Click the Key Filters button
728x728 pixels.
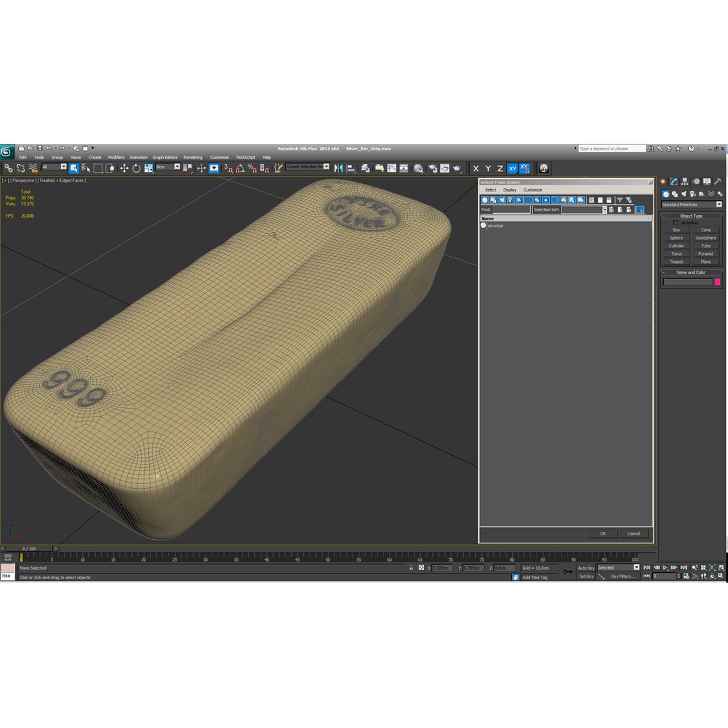[x=622, y=576]
